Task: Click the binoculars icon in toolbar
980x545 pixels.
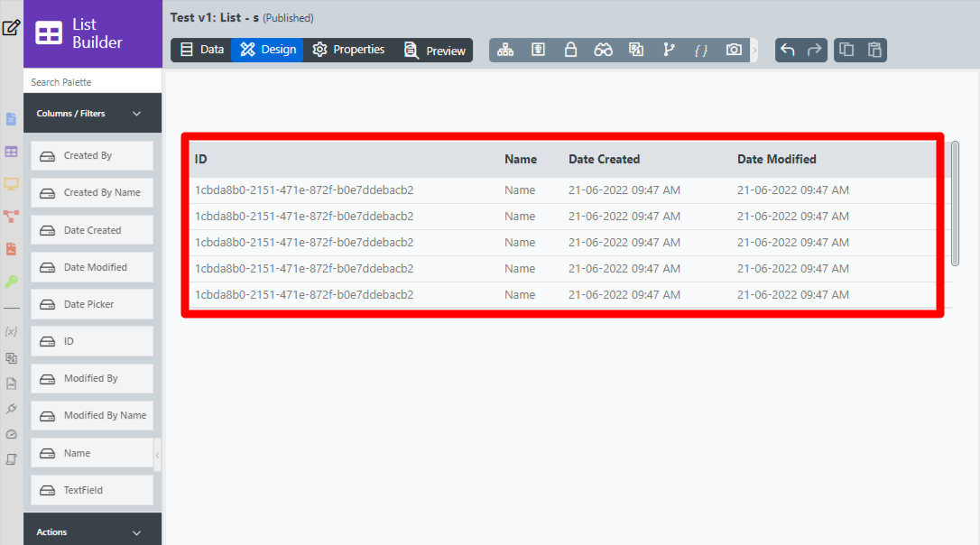Action: coord(603,50)
